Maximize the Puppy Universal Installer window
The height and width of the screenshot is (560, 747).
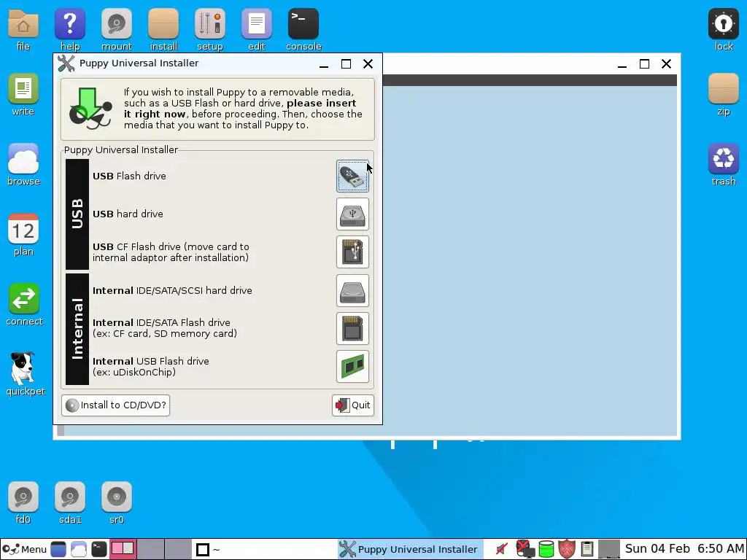346,64
